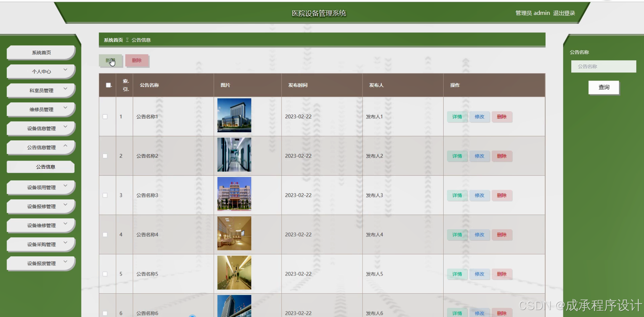Select the 公告信息 submenu item
Screen dimensions: 644x317
(x=41, y=167)
